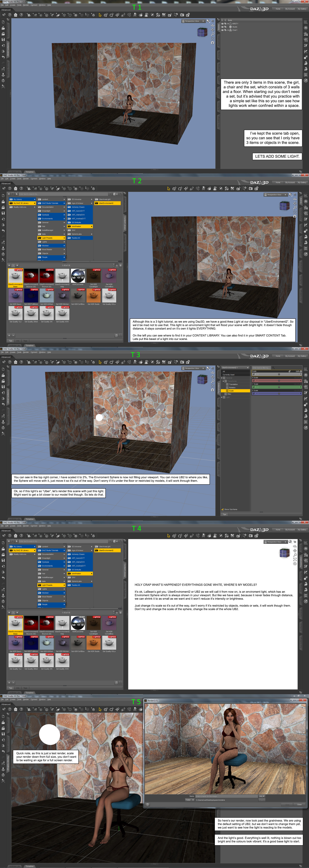
Task: Click My Account button in T3 header
Action: pyautogui.click(x=290, y=356)
